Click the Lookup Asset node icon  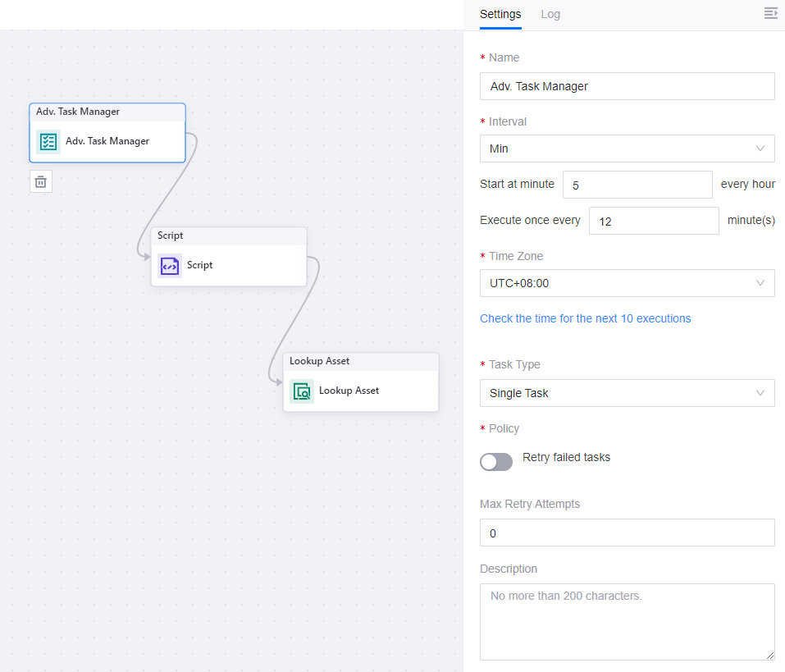point(302,391)
